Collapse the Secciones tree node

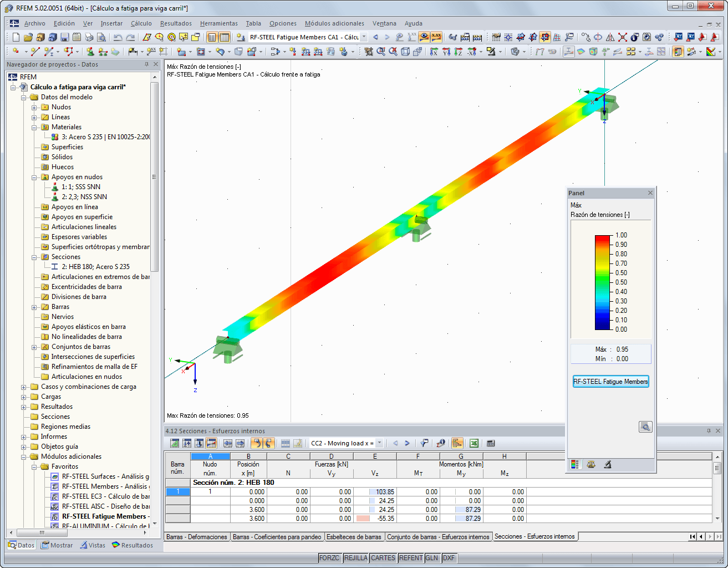click(x=34, y=257)
